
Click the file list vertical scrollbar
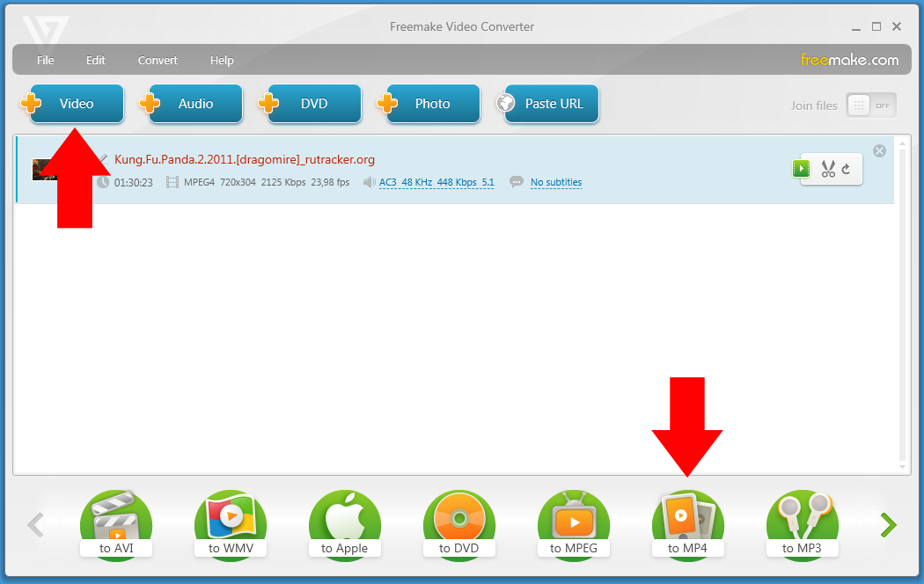[x=902, y=305]
